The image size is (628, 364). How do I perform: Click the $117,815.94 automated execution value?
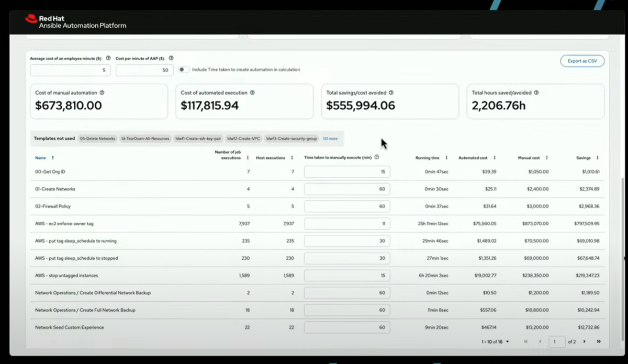(209, 106)
